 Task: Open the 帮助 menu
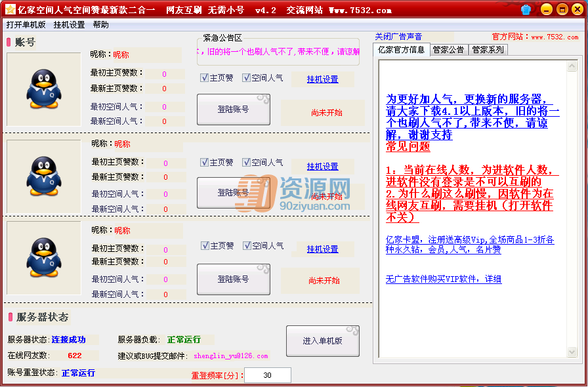pos(101,25)
